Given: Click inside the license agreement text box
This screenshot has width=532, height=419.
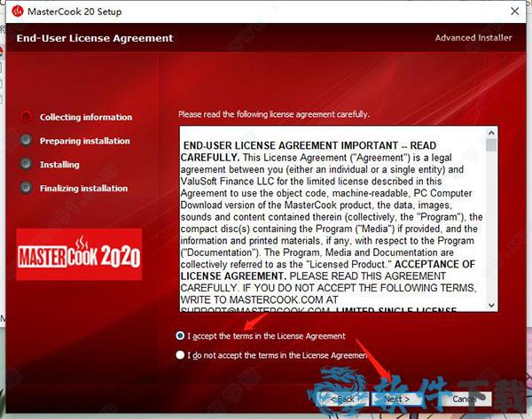Looking at the screenshot, I should 328,221.
